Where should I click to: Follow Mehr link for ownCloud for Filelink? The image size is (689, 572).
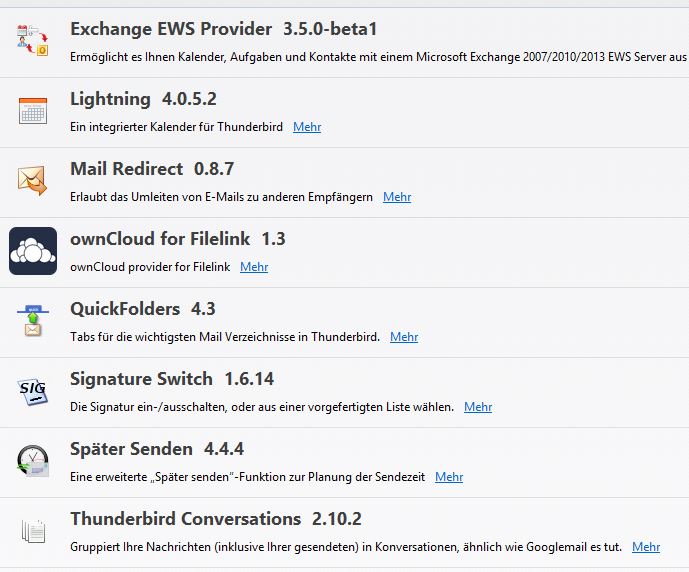(254, 267)
